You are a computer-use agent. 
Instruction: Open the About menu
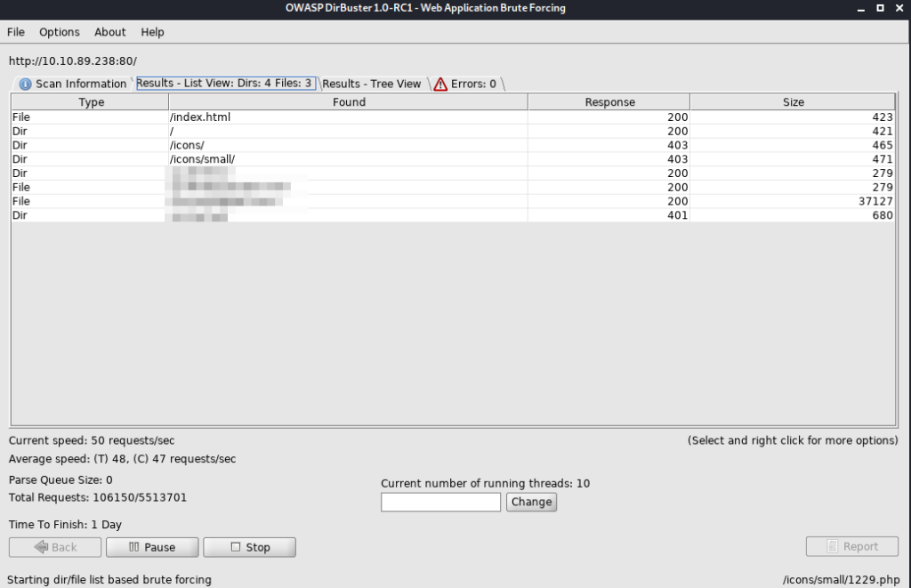[110, 32]
